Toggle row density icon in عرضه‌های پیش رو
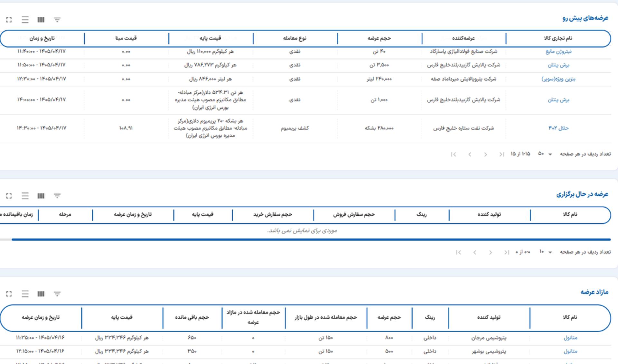 click(x=25, y=20)
